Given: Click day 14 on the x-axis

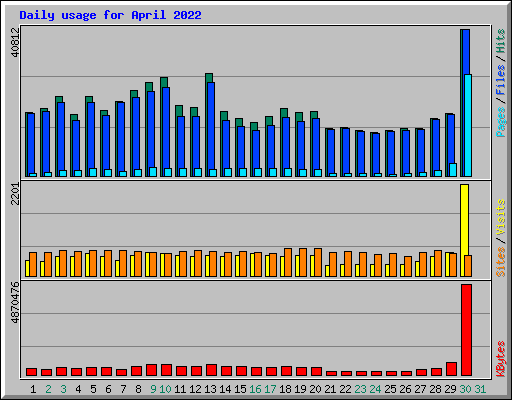Looking at the screenshot, I should [x=225, y=389].
